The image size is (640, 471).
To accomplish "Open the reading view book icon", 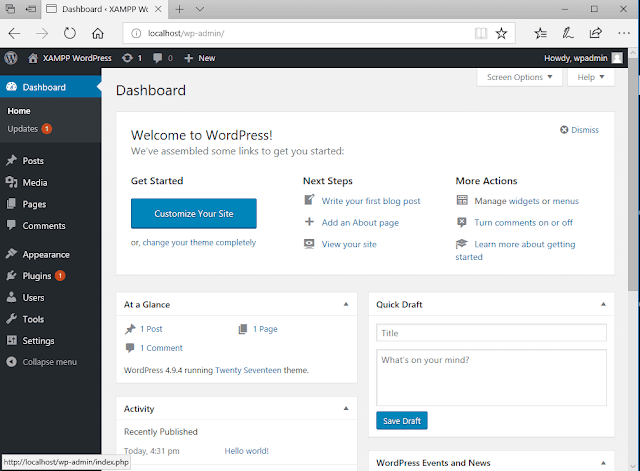I will [481, 33].
